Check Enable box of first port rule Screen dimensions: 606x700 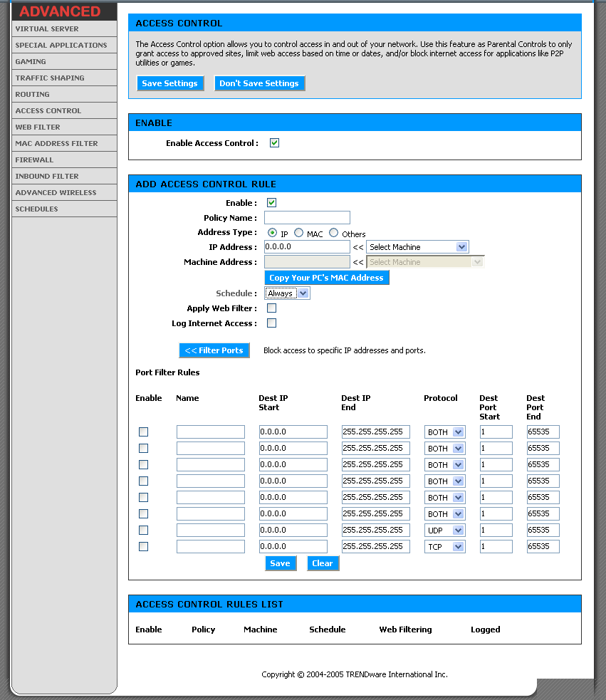coord(143,432)
